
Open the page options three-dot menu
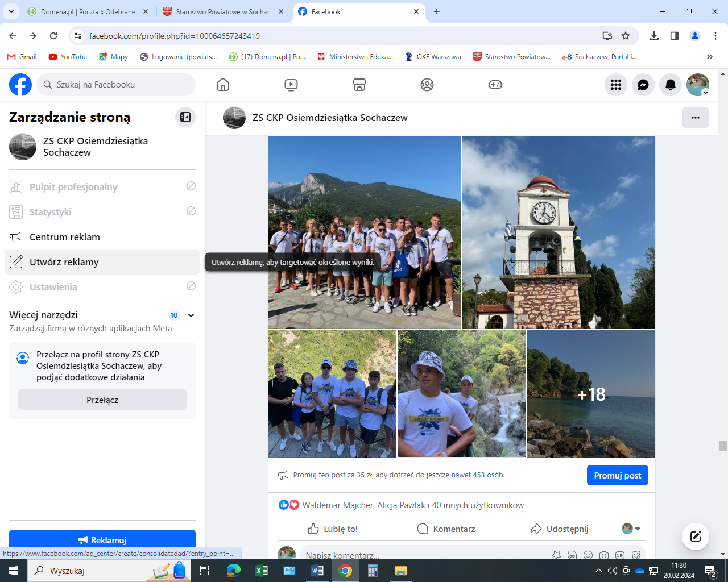[x=695, y=118]
